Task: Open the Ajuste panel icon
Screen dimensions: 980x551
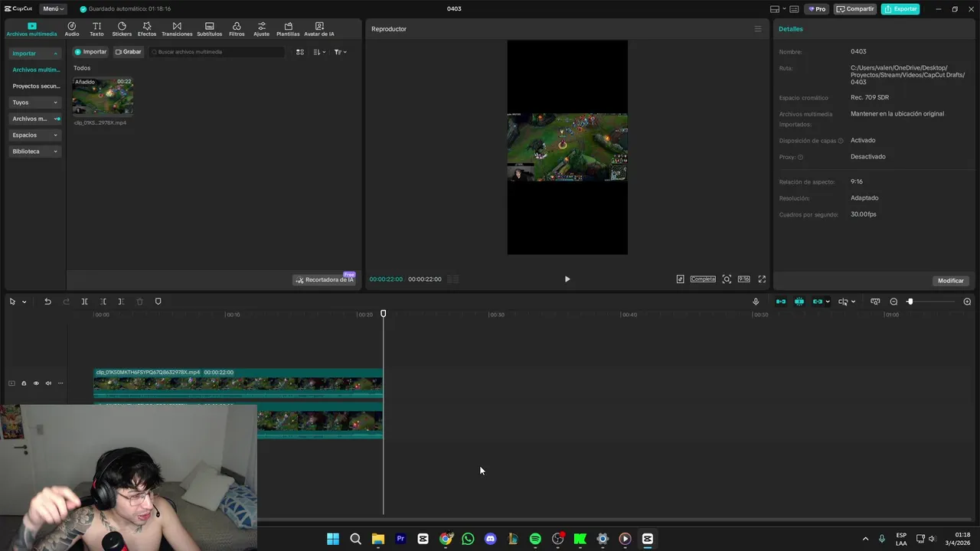Action: click(x=262, y=29)
